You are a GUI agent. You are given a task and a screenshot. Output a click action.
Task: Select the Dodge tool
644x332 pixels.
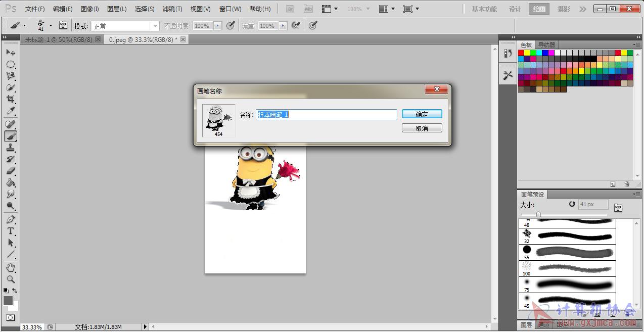(x=10, y=206)
